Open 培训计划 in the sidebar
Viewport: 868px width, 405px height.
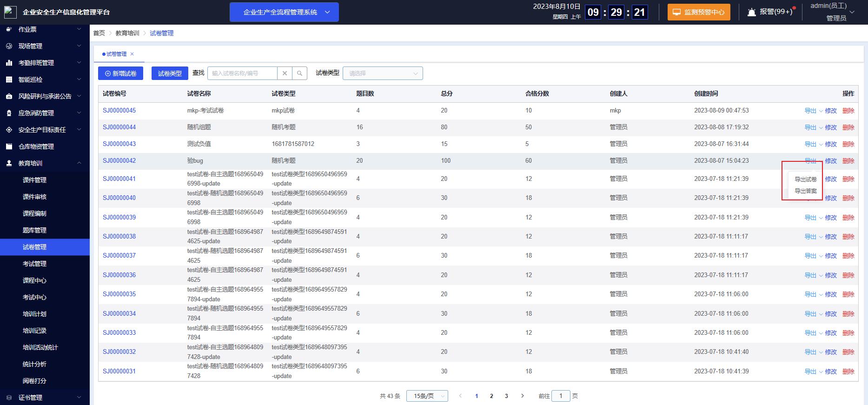coord(35,314)
